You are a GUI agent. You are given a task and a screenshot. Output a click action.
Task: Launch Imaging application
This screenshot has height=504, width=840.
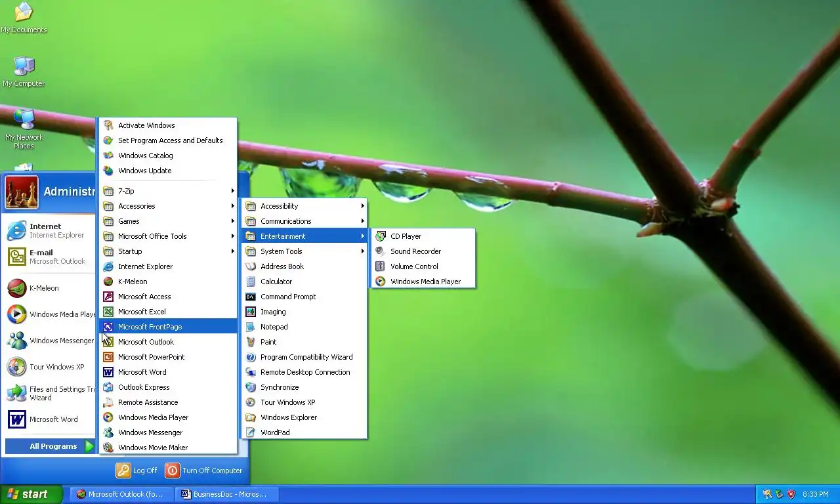[304, 312]
